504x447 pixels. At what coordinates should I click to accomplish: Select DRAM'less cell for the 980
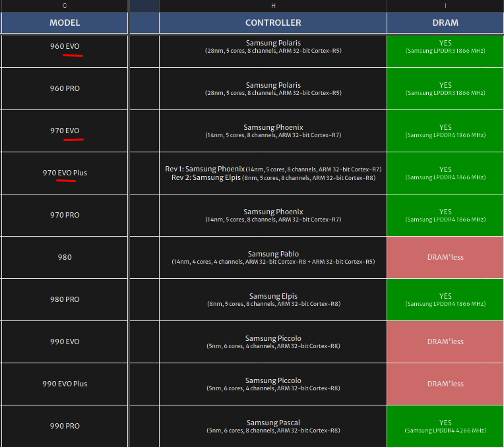[445, 257]
